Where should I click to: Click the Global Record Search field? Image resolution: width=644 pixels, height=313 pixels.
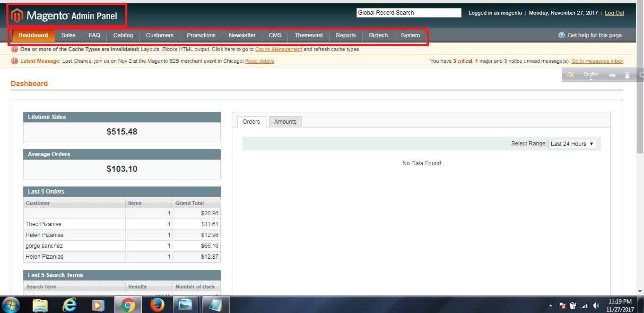point(409,13)
